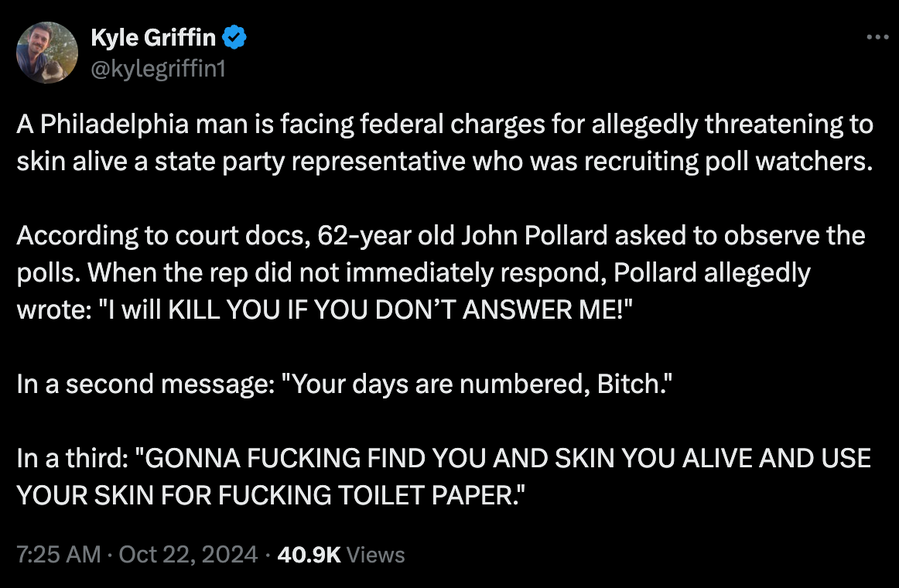899x588 pixels.
Task: Select the verified badge icon beside the name
Action: point(235,36)
